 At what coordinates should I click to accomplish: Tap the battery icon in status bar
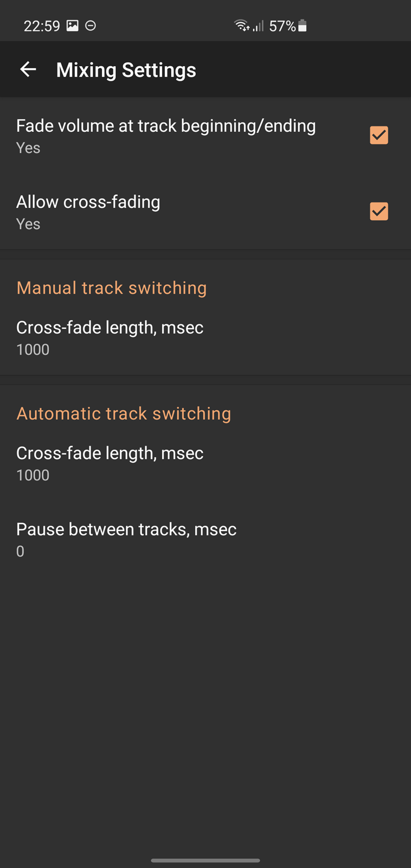(303, 25)
